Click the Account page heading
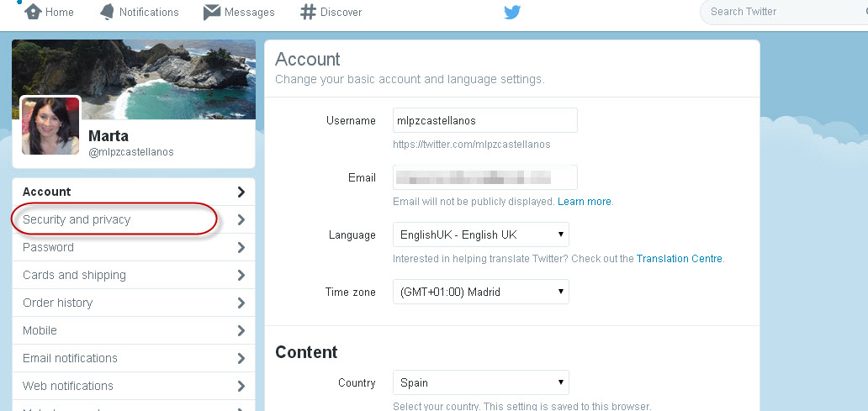 coord(308,59)
